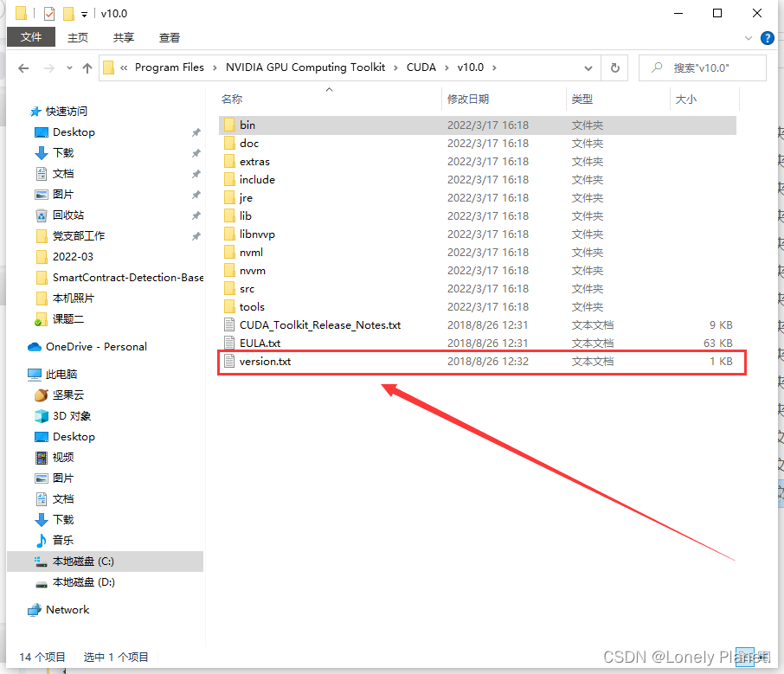Expand breadcrumb arrow after CUDA

click(447, 67)
